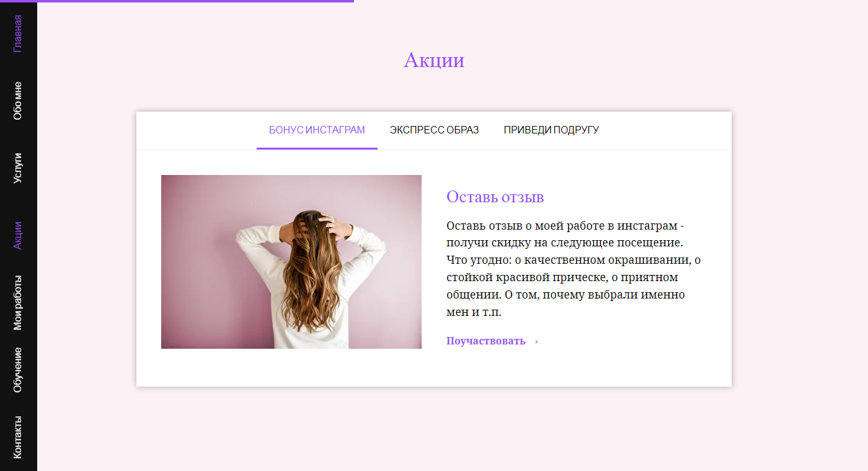The height and width of the screenshot is (471, 868).
Task: Navigate to Мои работы section
Action: (x=18, y=302)
